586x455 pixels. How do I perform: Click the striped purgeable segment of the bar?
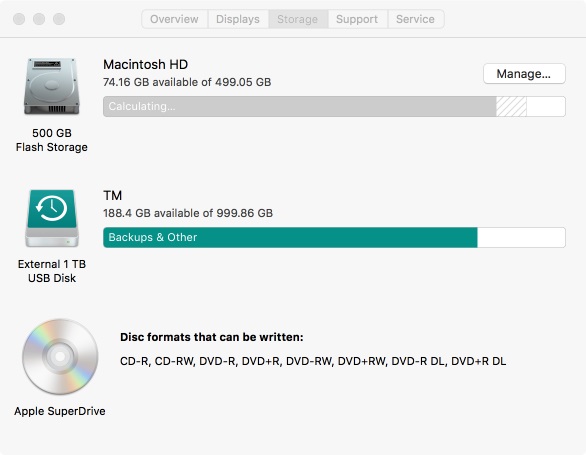[511, 107]
